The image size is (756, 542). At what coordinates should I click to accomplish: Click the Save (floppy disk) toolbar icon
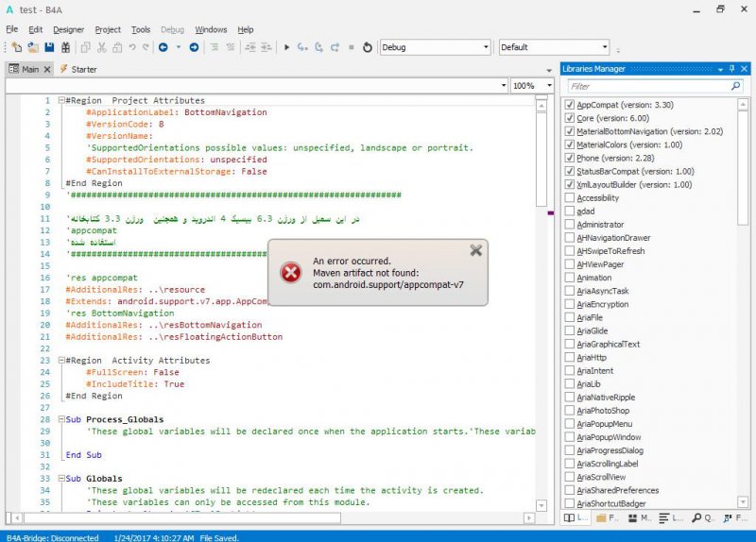(x=49, y=47)
